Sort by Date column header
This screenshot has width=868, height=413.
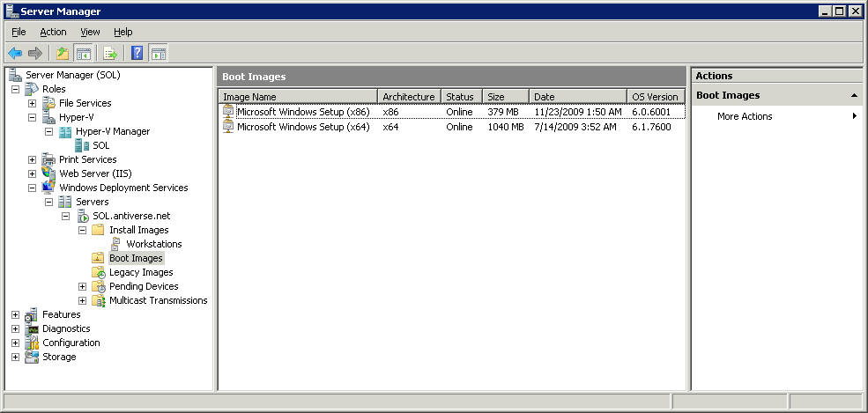[x=577, y=97]
